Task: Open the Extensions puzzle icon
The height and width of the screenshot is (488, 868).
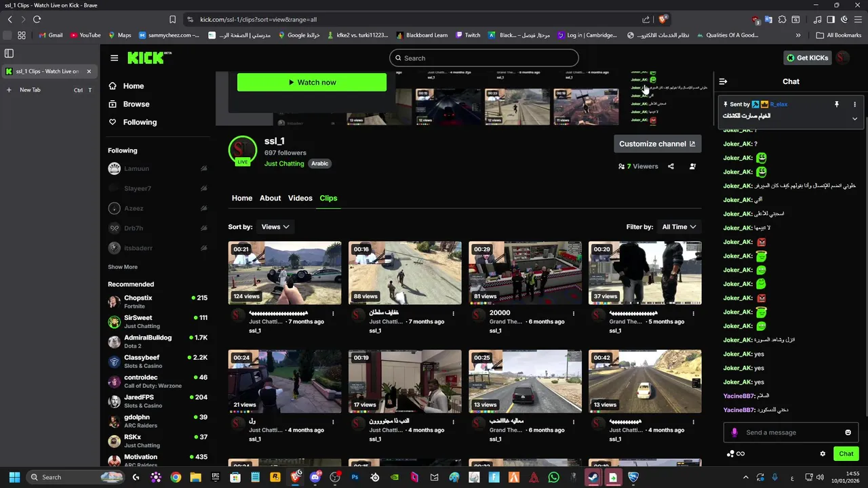Action: tap(783, 20)
